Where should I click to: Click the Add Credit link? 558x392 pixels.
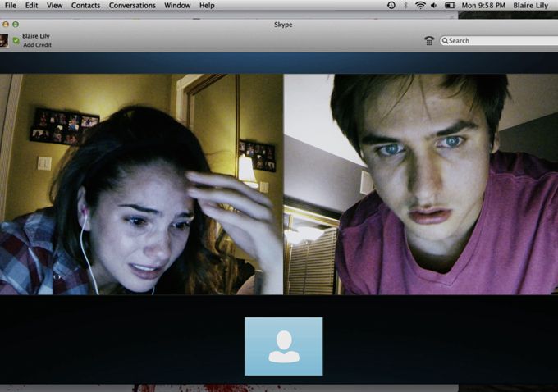tap(38, 45)
